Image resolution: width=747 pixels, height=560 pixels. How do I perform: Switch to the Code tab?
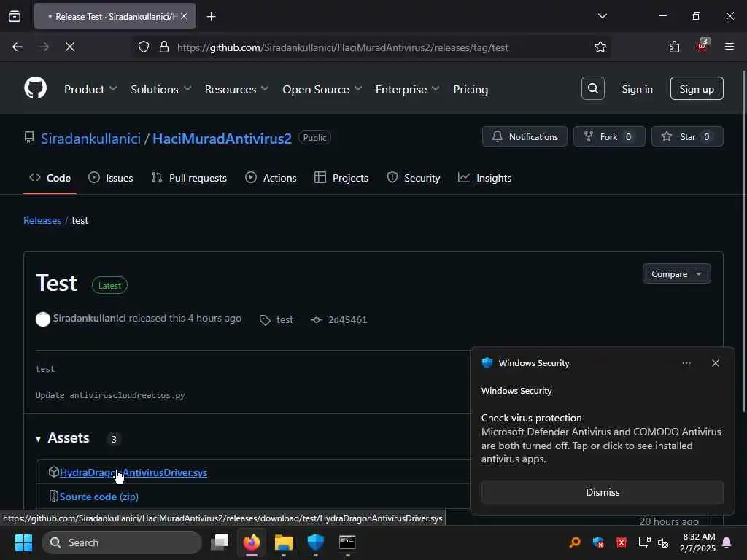(50, 178)
